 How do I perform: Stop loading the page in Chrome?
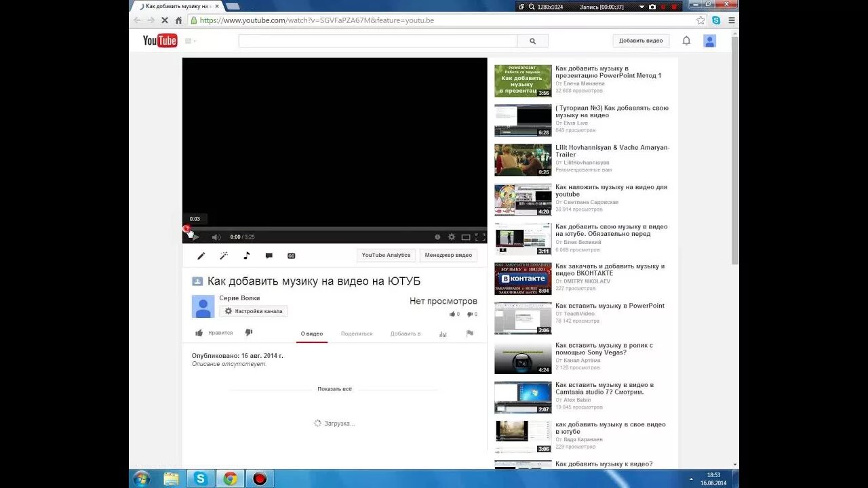(x=164, y=20)
